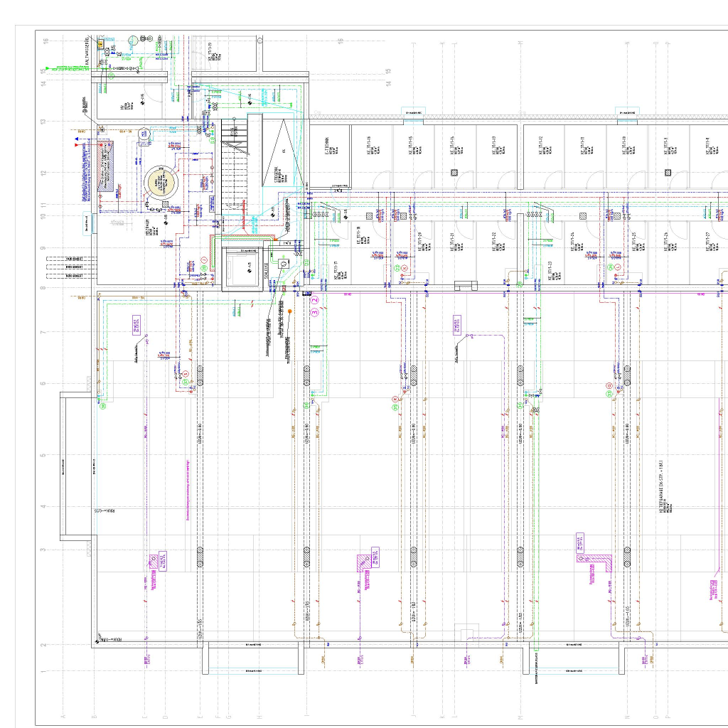Screen dimensions: 728x728
Task: Click the yellow circular tank in the Heizraum
Action: [161, 183]
